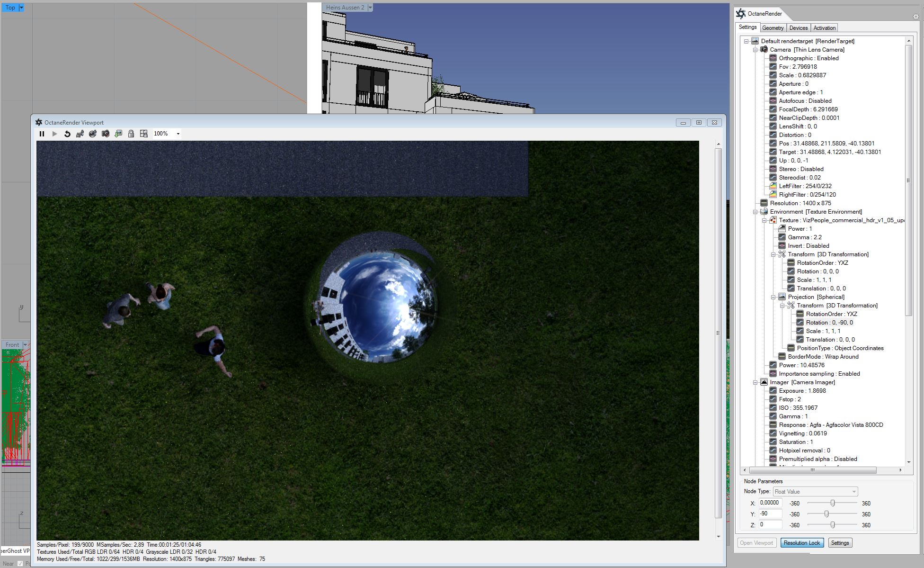The height and width of the screenshot is (568, 924).
Task: Toggle the Resolution Lock button
Action: (802, 543)
